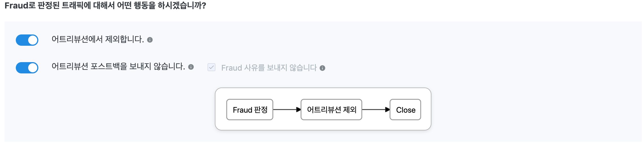Click info icon beside 어트리뷰션에서 제외합니다
Screen dimensions: 644x144
click(x=150, y=40)
